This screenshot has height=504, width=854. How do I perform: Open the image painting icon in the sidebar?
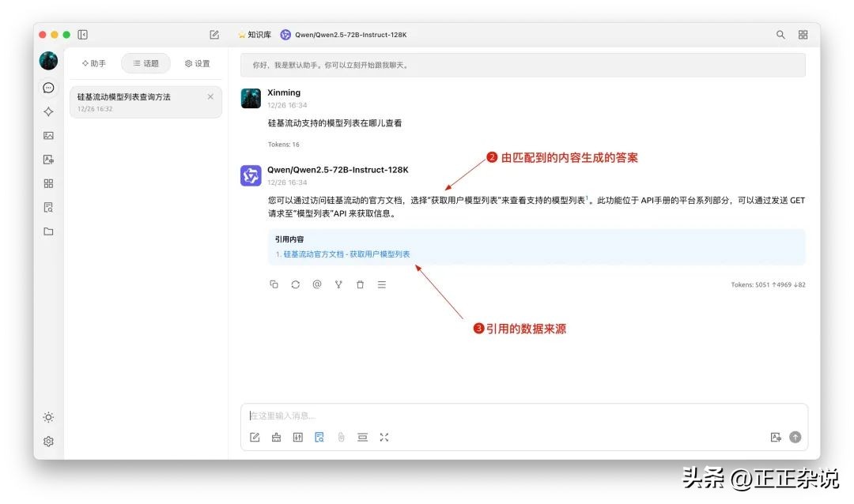48,136
